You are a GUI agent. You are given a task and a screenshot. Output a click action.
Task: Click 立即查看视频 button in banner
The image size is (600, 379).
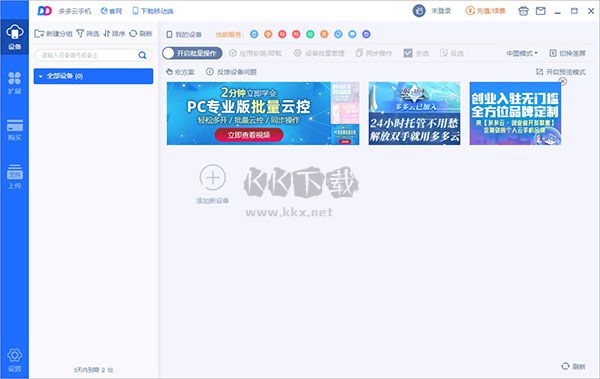249,135
